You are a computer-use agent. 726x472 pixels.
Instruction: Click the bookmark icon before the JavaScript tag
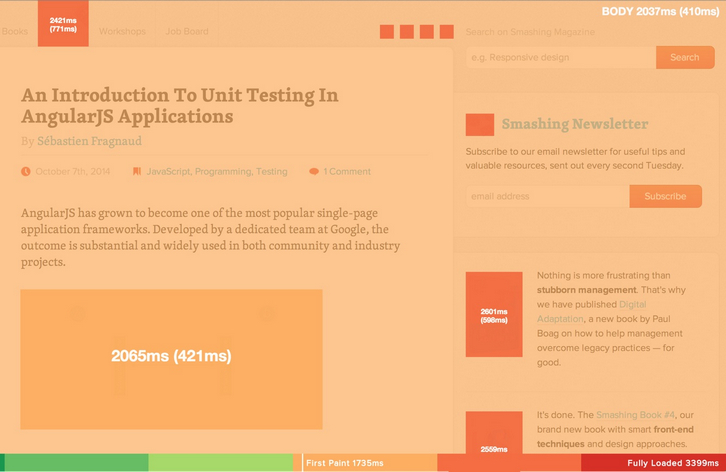tap(136, 171)
